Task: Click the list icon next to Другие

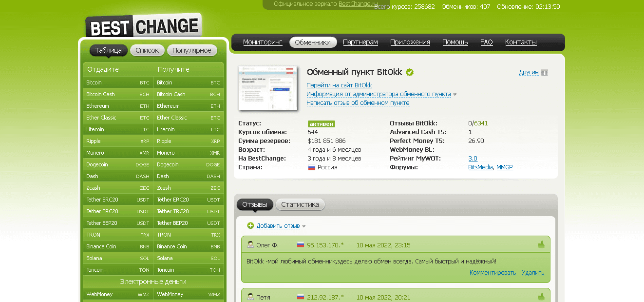Action: (x=545, y=73)
